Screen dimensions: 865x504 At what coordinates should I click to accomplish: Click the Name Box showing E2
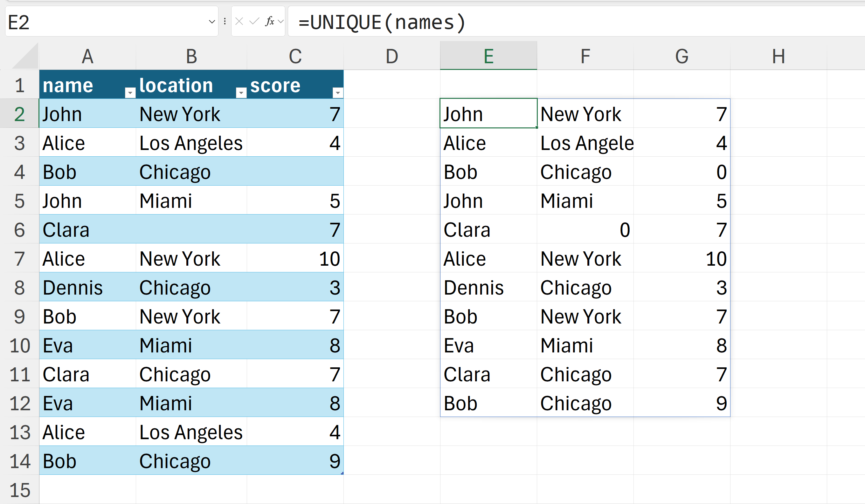103,22
